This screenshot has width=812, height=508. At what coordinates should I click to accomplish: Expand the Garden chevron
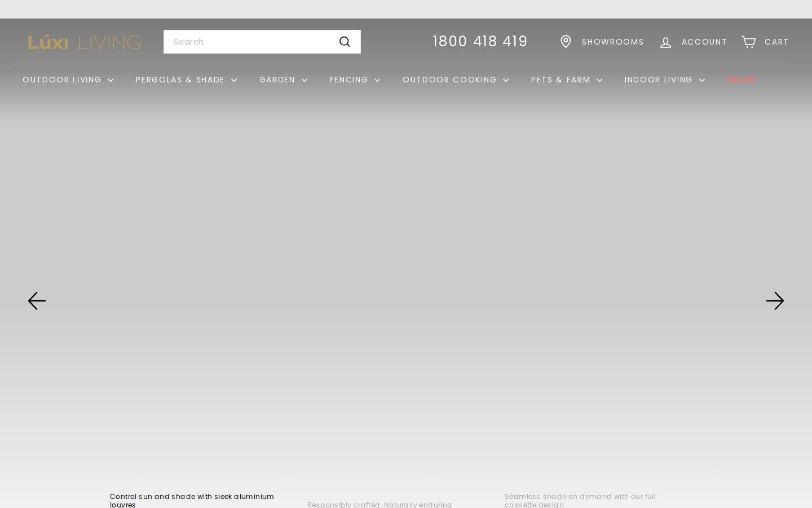304,80
